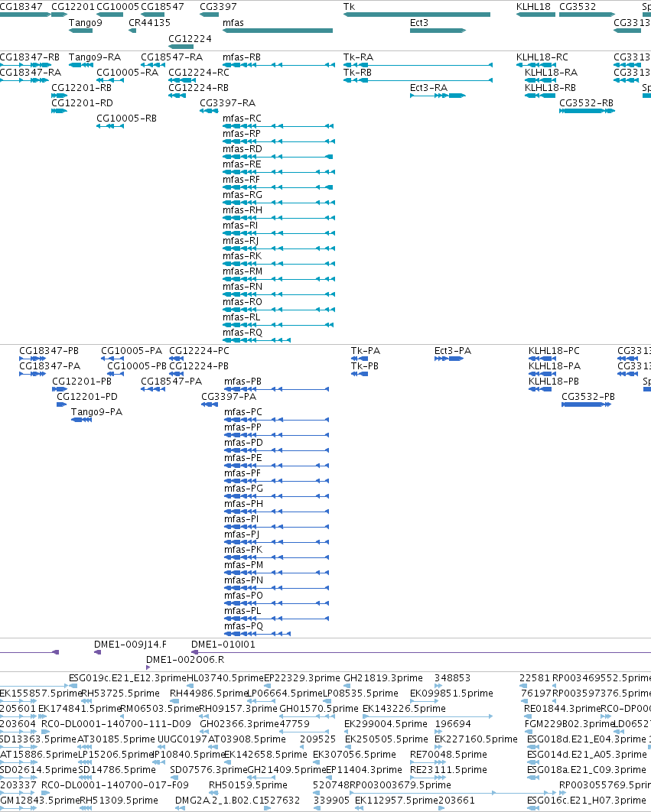Select insertion DME1-002006.R
The image size is (651, 812).
[x=185, y=660]
